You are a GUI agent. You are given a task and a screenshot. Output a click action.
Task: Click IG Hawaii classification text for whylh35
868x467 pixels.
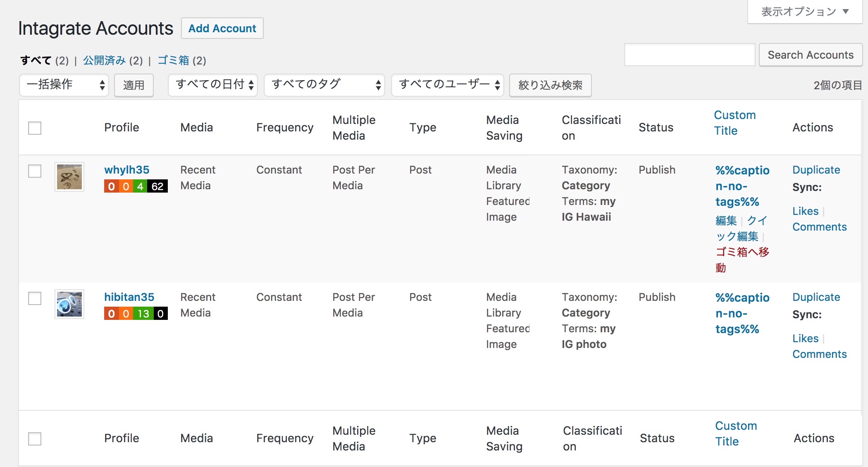(x=586, y=217)
